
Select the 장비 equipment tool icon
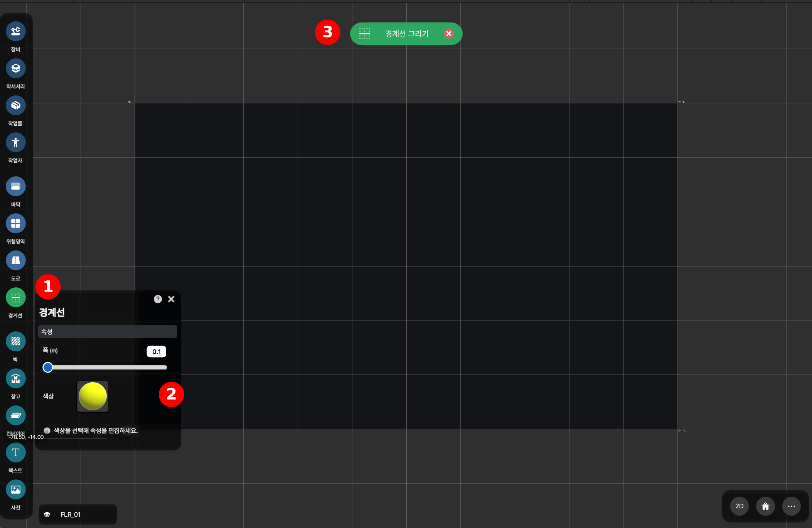(x=15, y=31)
